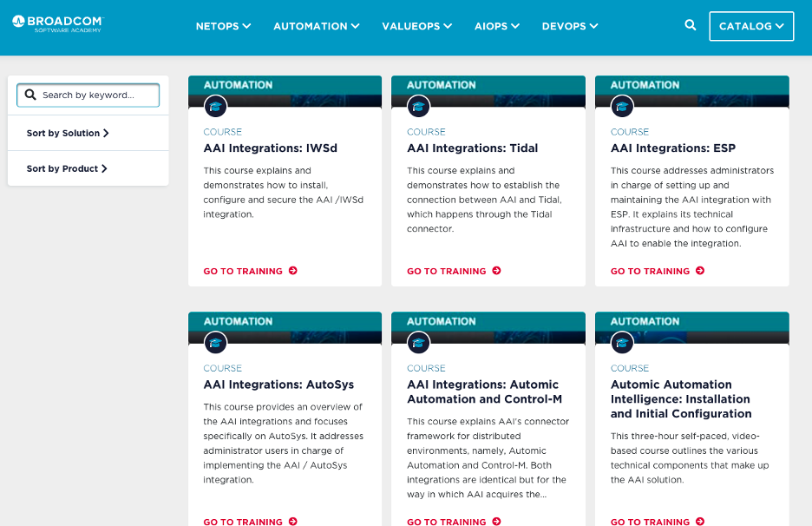This screenshot has height=526, width=812.
Task: Open AAI Integrations: AutoSys course title
Action: click(x=278, y=385)
